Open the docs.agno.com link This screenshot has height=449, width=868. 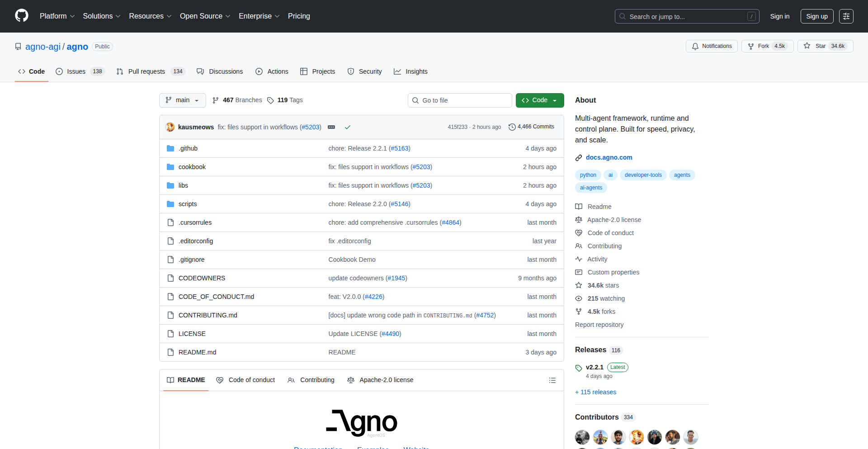(x=609, y=157)
